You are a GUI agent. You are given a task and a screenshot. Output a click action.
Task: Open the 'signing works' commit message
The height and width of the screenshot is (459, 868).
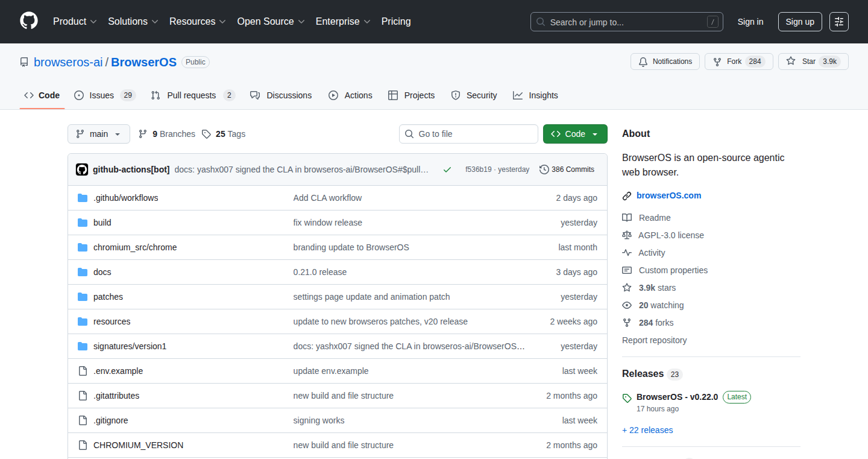click(x=319, y=420)
